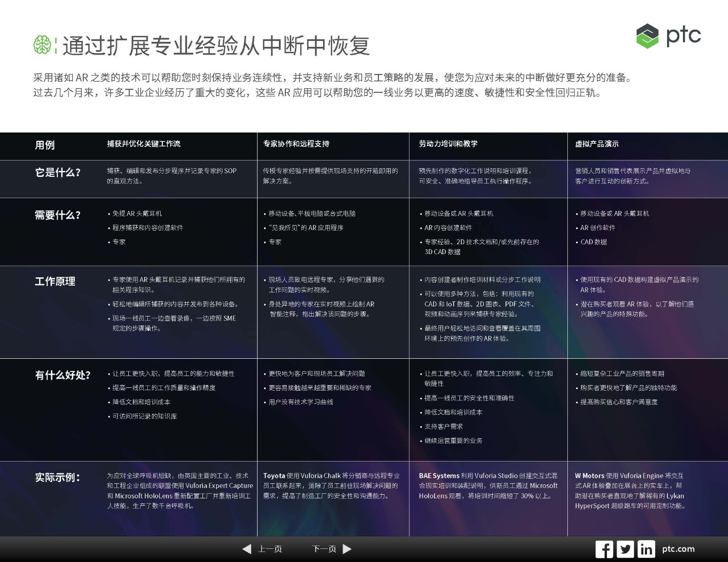Click the 实际示例: row label
The width and height of the screenshot is (728, 562).
tap(58, 477)
